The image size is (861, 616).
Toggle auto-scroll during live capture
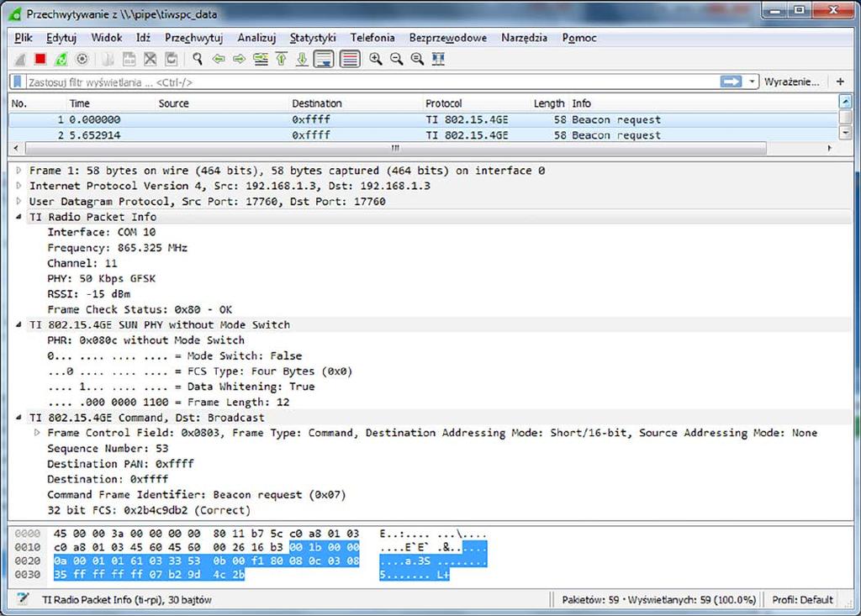pyautogui.click(x=324, y=59)
